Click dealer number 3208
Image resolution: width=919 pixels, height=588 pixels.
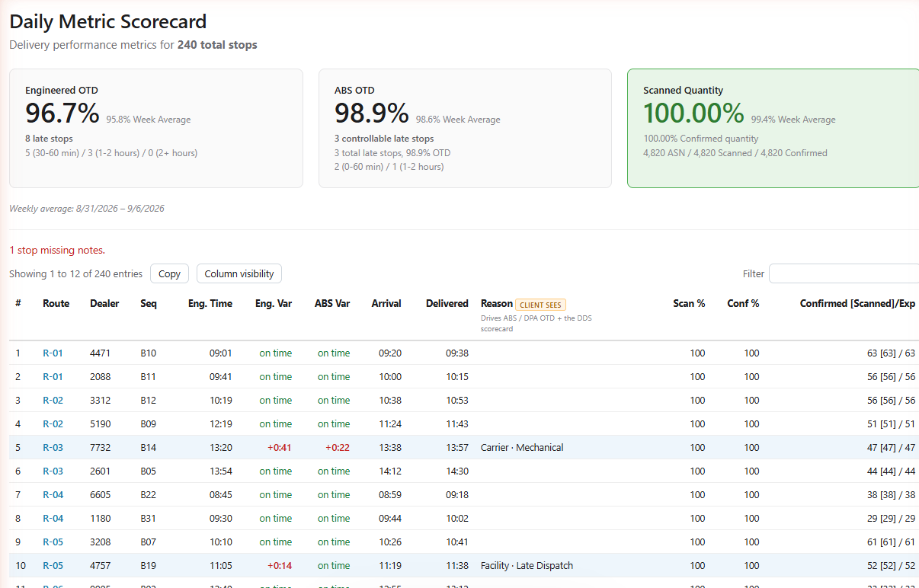[x=100, y=542]
